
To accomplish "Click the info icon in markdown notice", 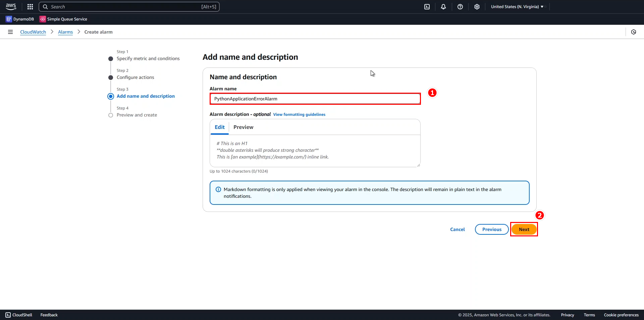I will (218, 189).
